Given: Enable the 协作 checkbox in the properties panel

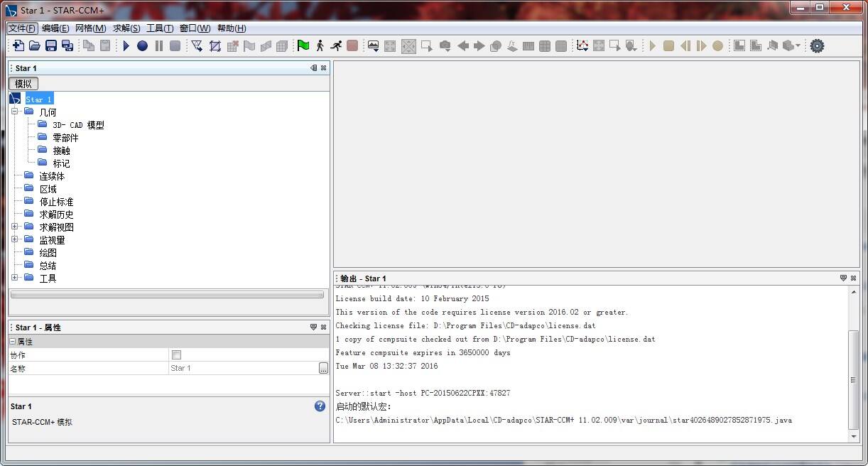Looking at the screenshot, I should pyautogui.click(x=175, y=354).
